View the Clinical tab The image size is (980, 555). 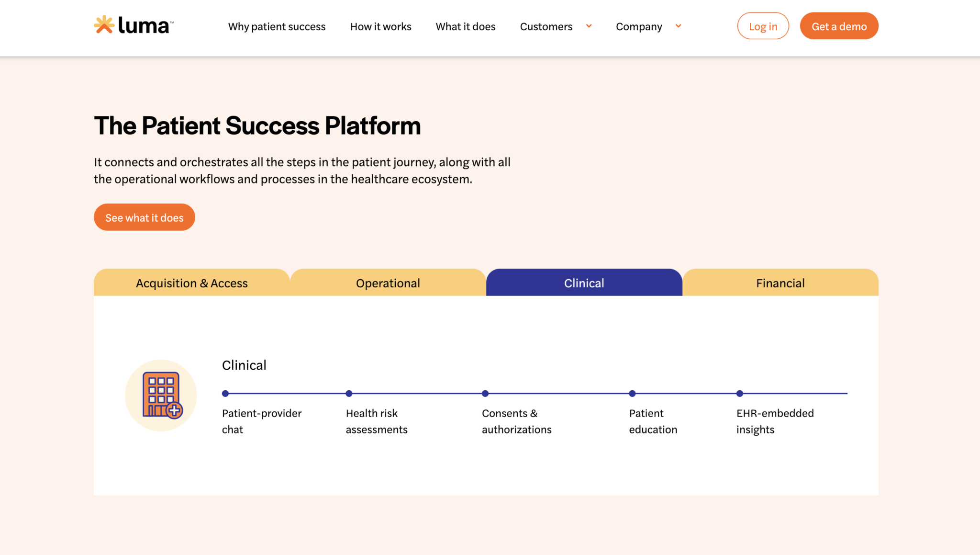[x=584, y=283]
